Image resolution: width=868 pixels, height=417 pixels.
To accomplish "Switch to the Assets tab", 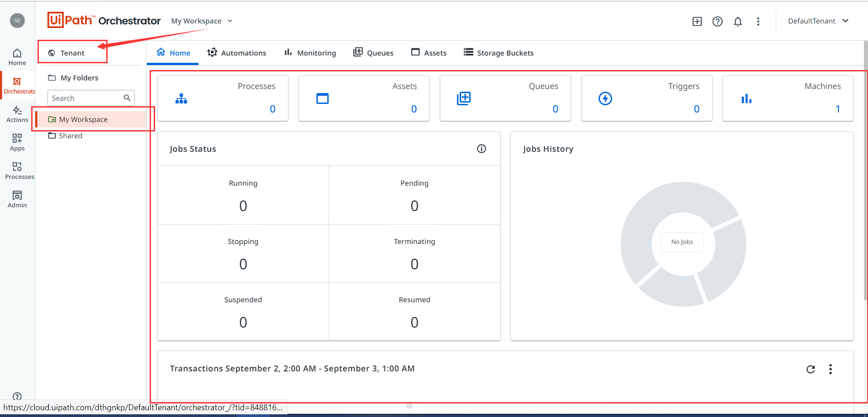I will pos(429,53).
